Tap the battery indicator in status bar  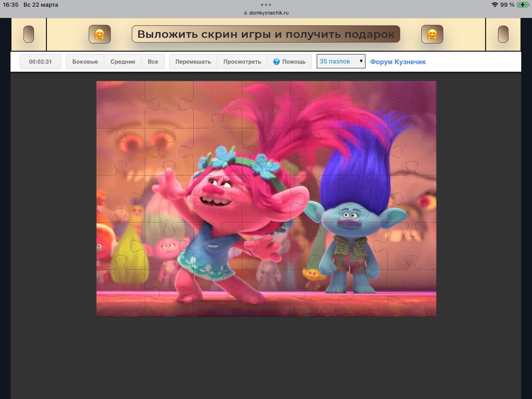point(523,5)
